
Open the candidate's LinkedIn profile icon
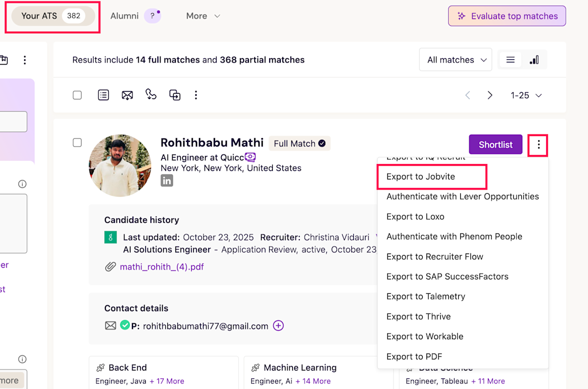click(x=167, y=180)
